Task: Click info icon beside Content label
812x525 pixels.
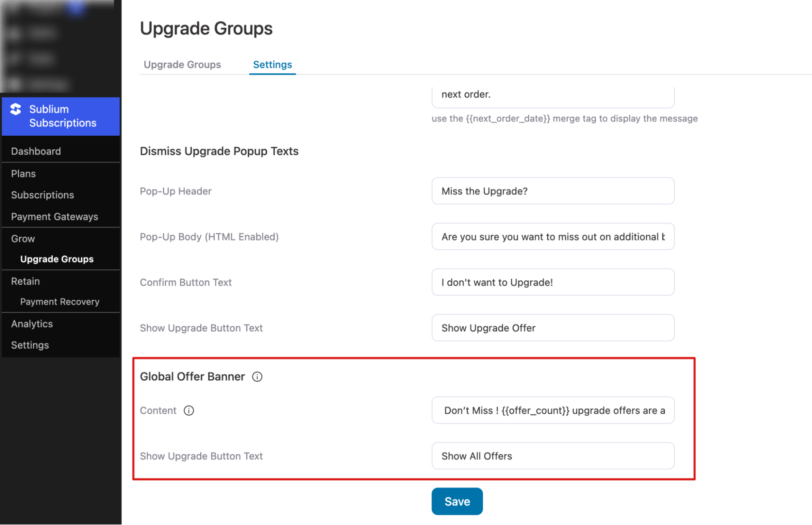Action: point(189,410)
